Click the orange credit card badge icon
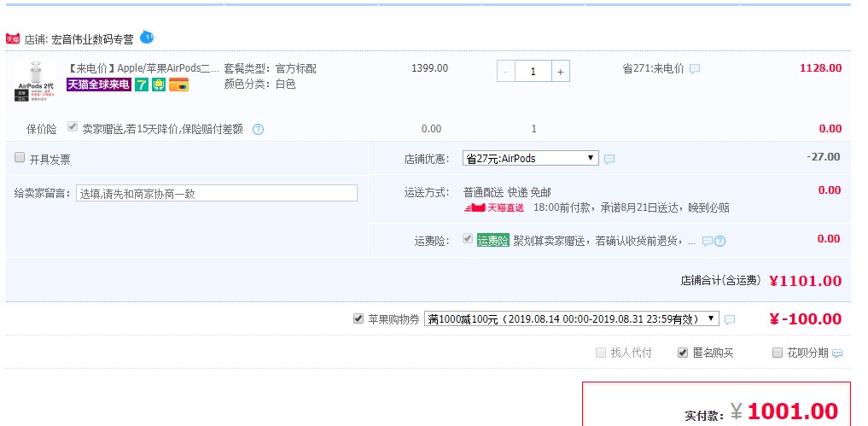 (x=178, y=85)
